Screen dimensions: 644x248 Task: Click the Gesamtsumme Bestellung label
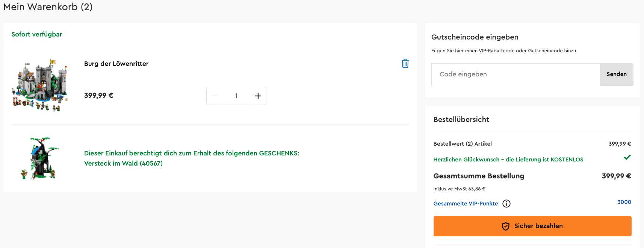click(x=479, y=176)
